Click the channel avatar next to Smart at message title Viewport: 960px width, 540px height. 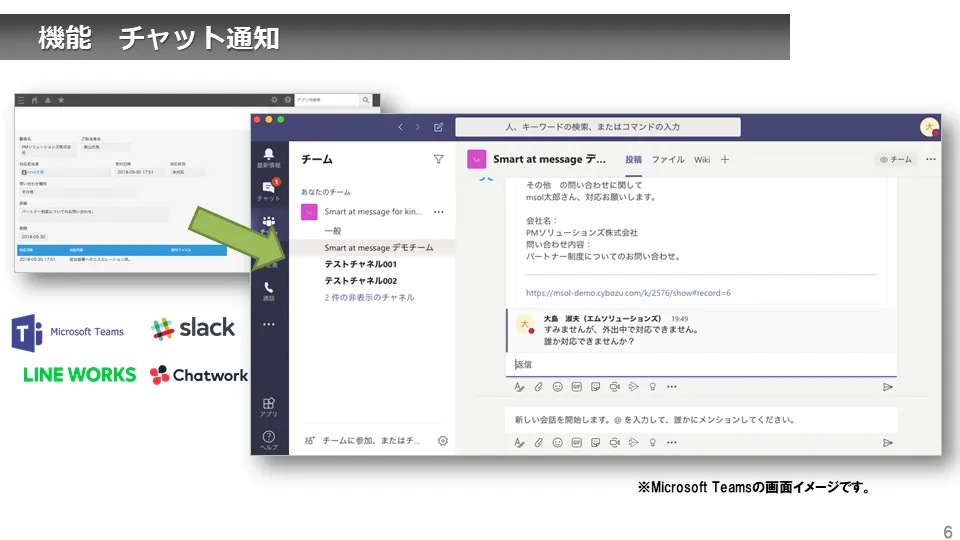point(476,159)
